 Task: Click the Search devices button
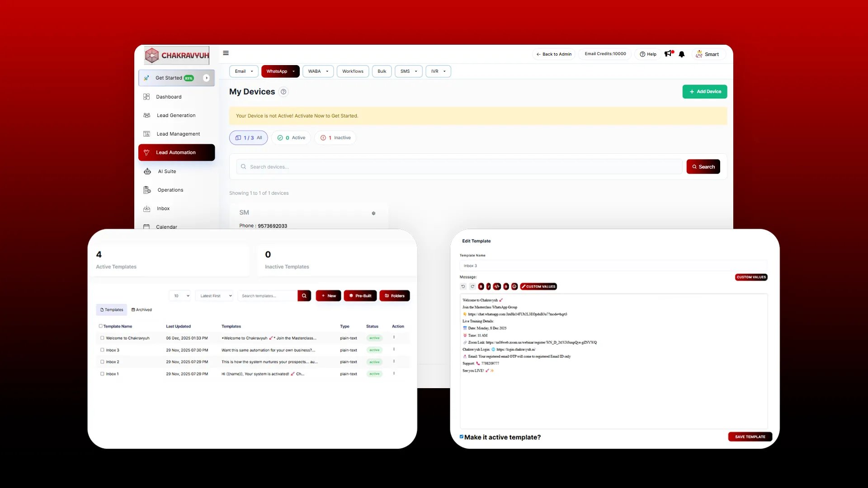tap(703, 167)
